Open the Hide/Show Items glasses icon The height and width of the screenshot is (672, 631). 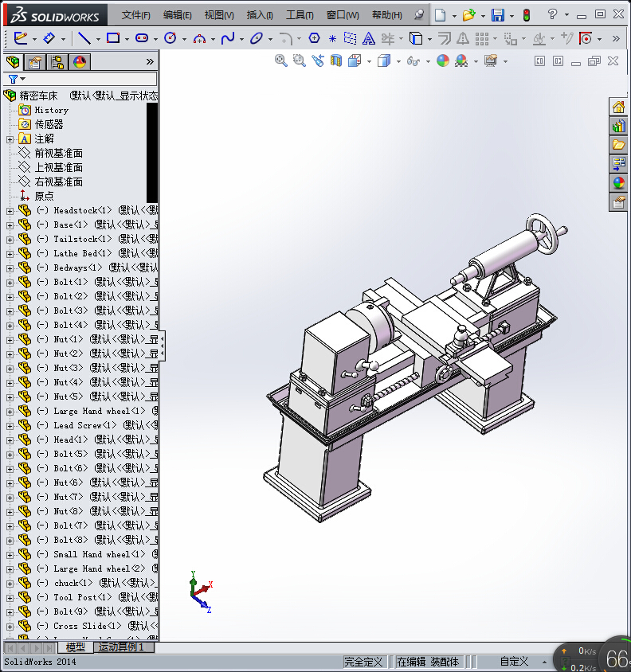pyautogui.click(x=413, y=61)
